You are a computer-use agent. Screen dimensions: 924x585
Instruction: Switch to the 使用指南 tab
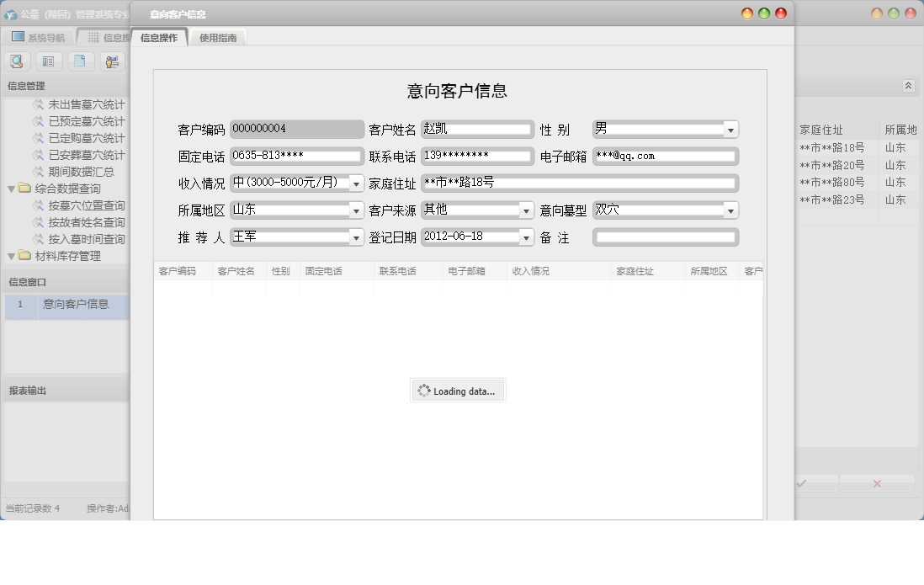click(218, 38)
